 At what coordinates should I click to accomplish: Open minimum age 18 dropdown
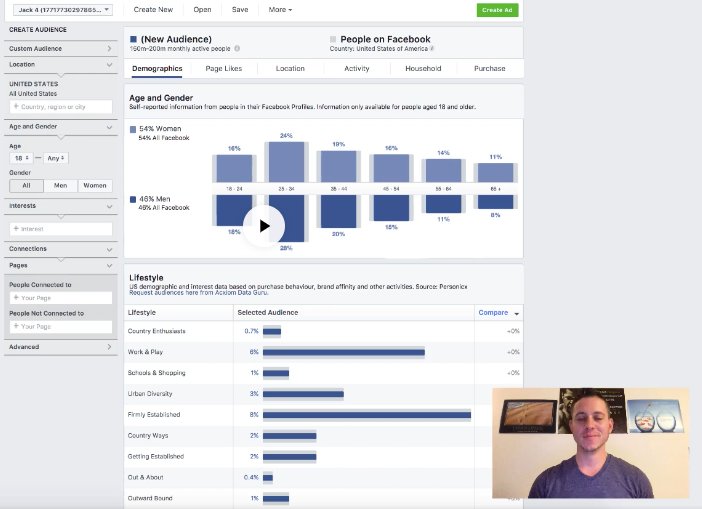(21, 158)
